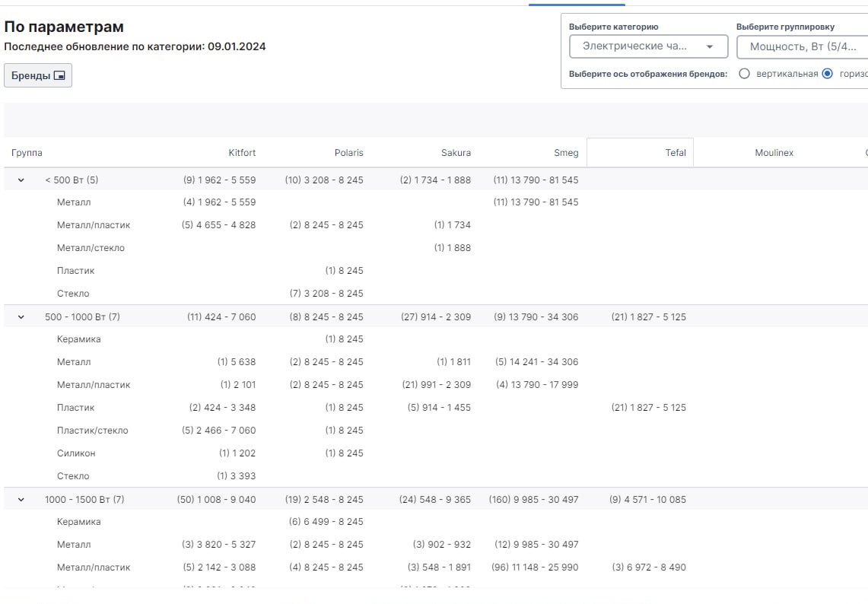Image resolution: width=868 pixels, height=604 pixels.
Task: Collapse the < 500 Вт (5) group
Action: (21, 180)
